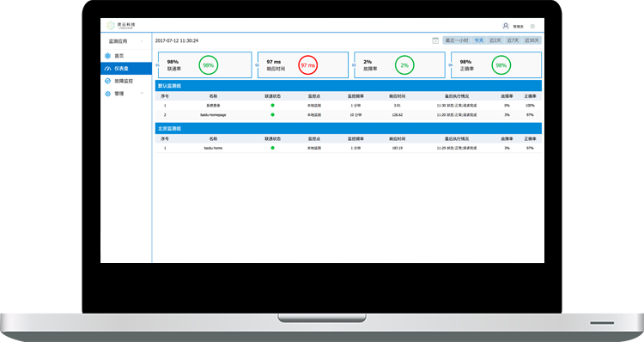Click the user avatar icon at top right

(506, 26)
